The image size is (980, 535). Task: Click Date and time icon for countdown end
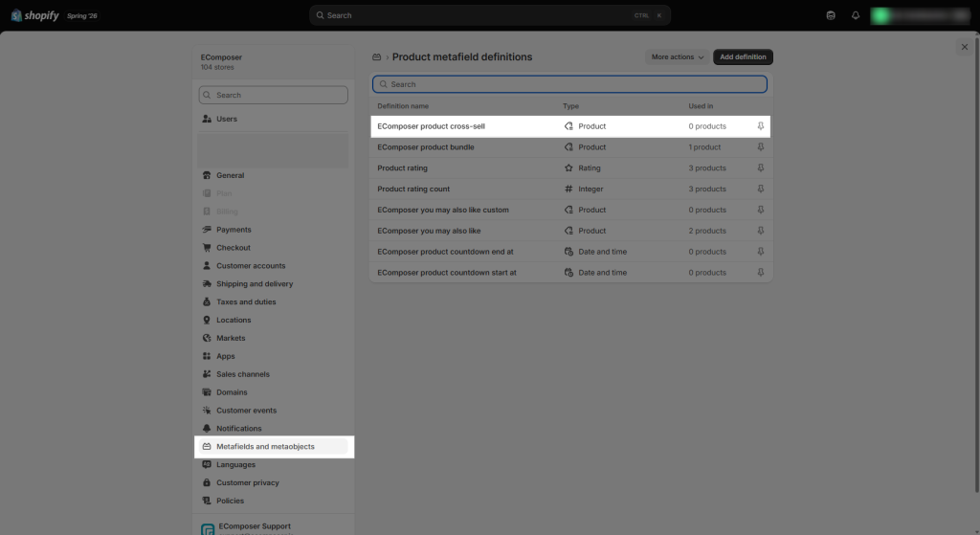[x=568, y=252]
